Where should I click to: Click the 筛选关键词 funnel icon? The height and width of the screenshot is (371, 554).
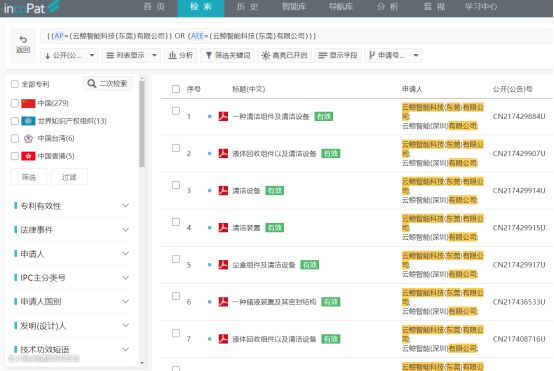(208, 55)
